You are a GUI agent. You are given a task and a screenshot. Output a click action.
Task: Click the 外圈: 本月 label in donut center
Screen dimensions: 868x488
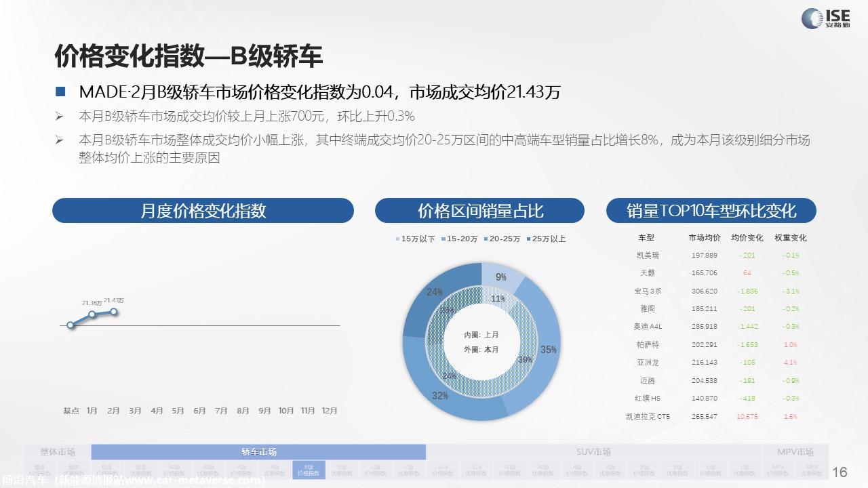(x=481, y=349)
